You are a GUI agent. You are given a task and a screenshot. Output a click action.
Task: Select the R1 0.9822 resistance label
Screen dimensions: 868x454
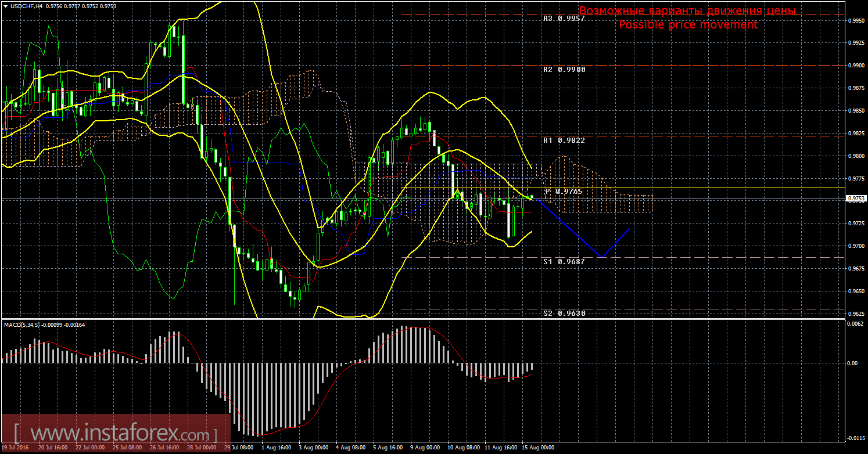[564, 140]
